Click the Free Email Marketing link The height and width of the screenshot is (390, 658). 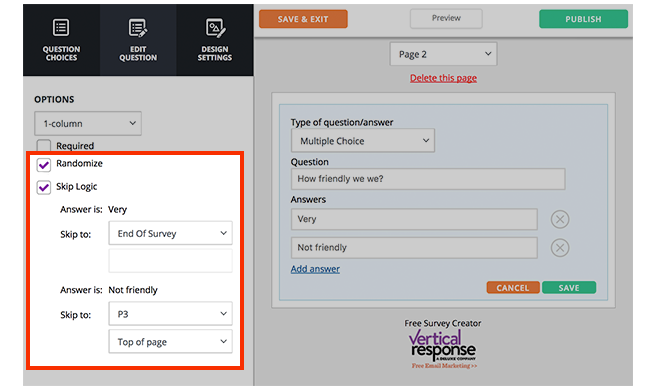coord(444,366)
